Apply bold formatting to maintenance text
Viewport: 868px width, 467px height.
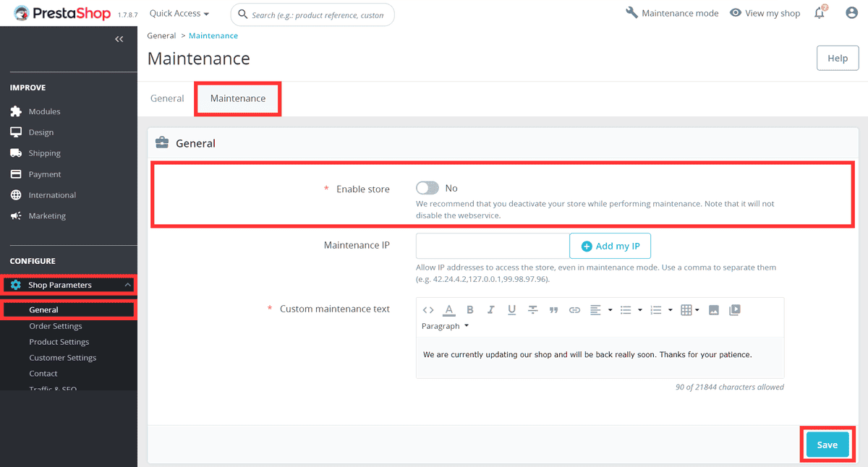470,309
